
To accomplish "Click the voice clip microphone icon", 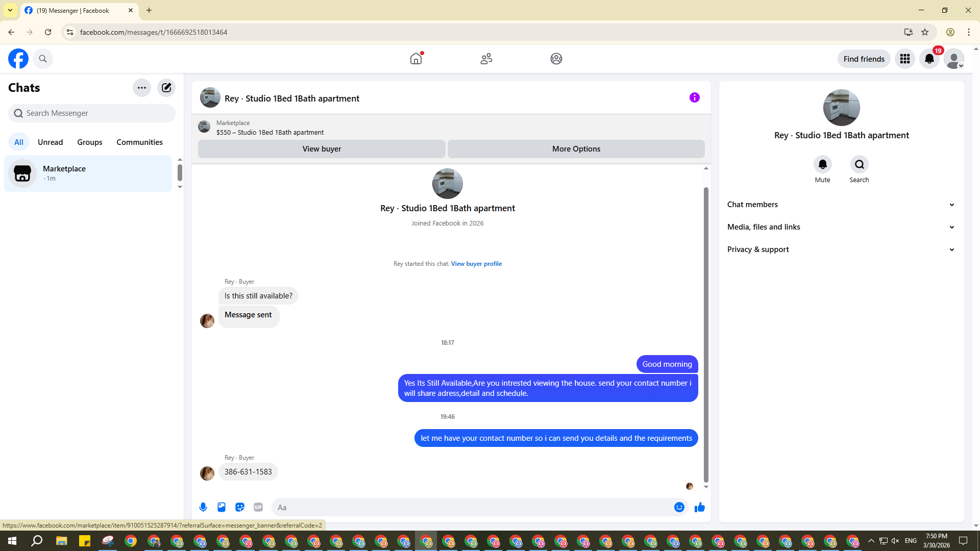I will tap(203, 507).
